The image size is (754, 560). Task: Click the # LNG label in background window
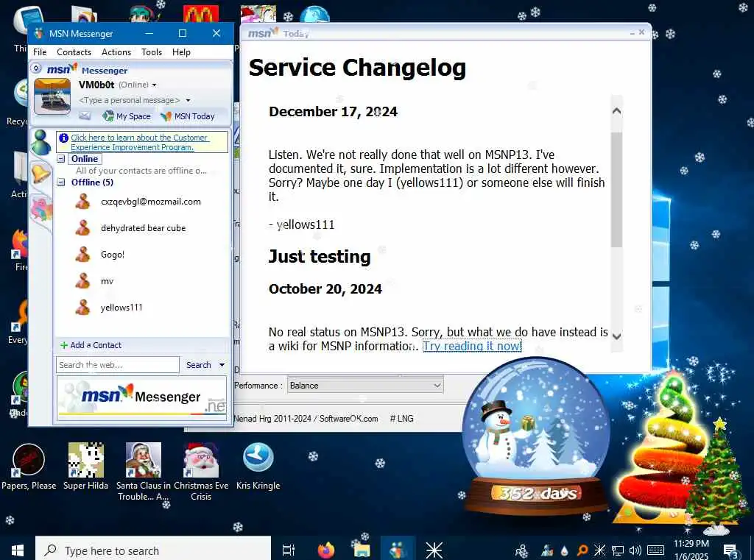click(x=401, y=419)
